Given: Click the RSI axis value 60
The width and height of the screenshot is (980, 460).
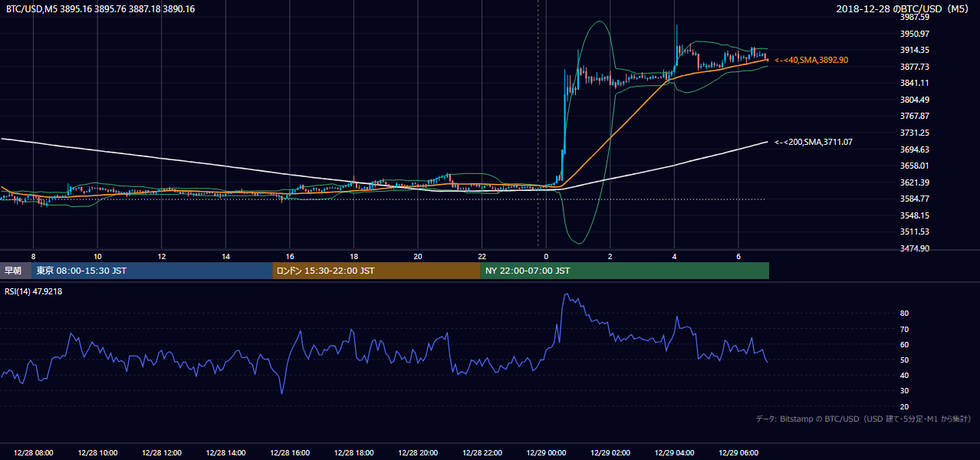Looking at the screenshot, I should tap(904, 344).
